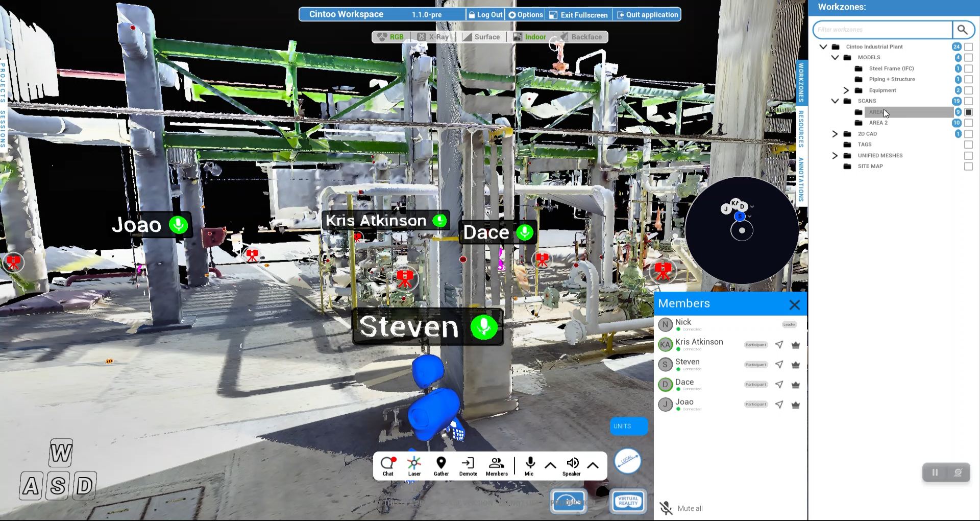The height and width of the screenshot is (521, 980).
Task: Click the search magnifier for workzones
Action: click(x=963, y=30)
